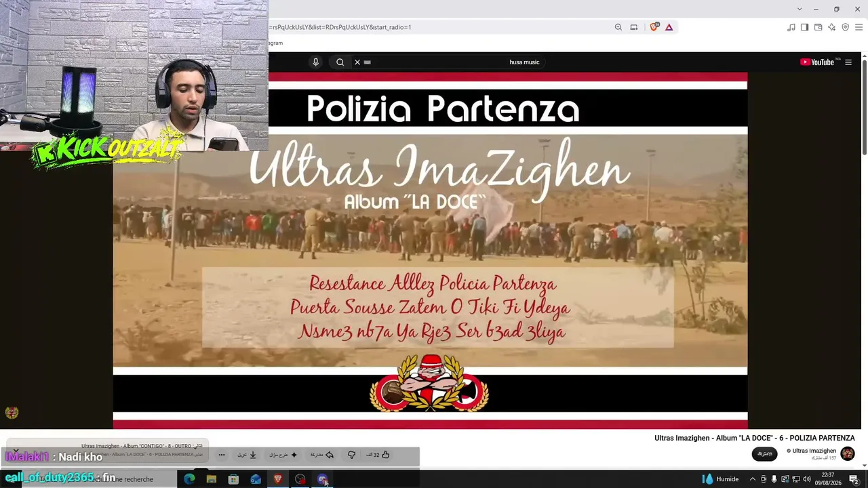Click the address bar URL text
868x488 pixels.
(x=340, y=27)
